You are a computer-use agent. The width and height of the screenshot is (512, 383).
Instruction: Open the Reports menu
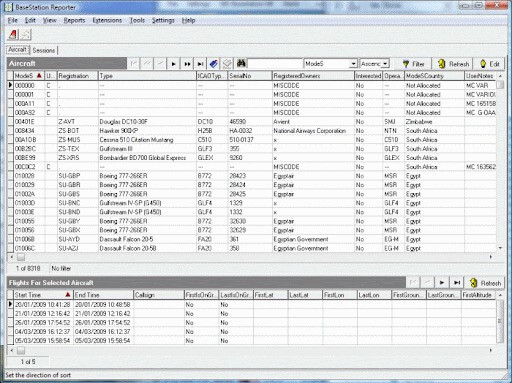pyautogui.click(x=74, y=20)
